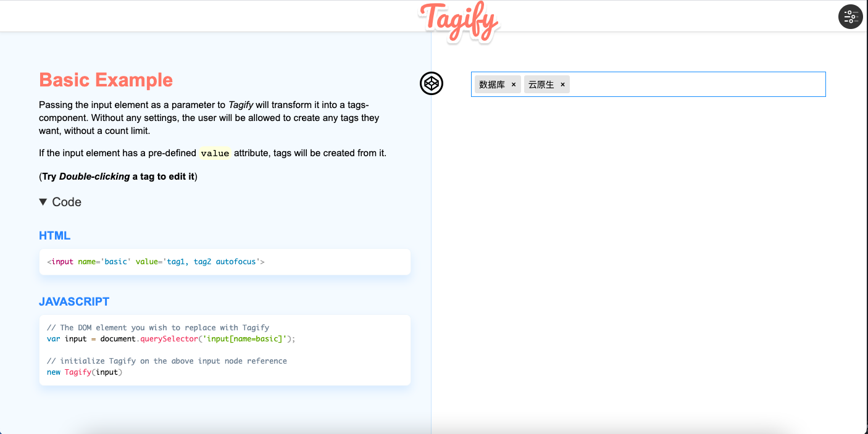Remove the 云原生 tag

tap(562, 85)
